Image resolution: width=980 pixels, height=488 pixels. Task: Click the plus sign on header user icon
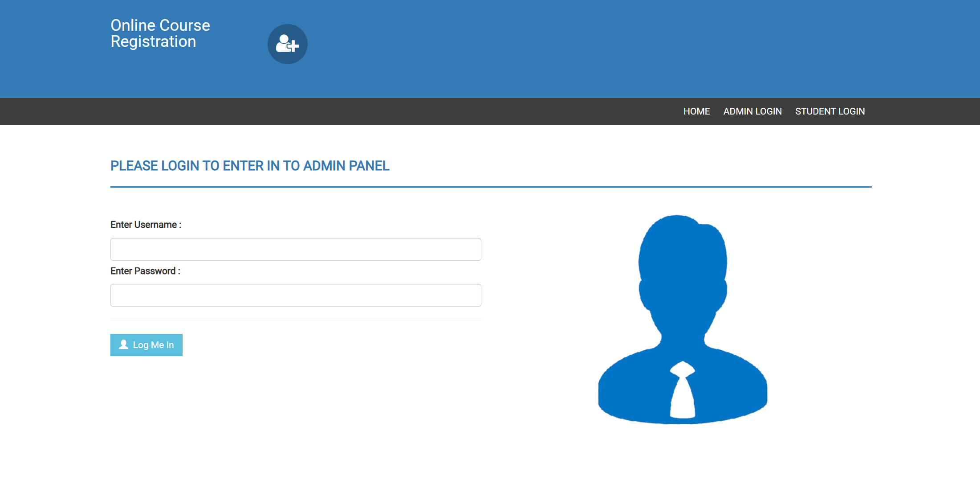(293, 45)
